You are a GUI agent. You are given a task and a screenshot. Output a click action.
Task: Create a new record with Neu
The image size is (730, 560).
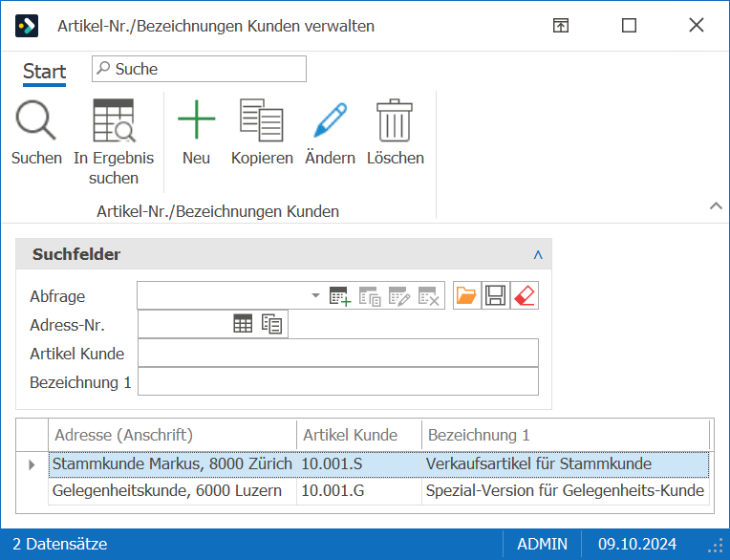(196, 119)
